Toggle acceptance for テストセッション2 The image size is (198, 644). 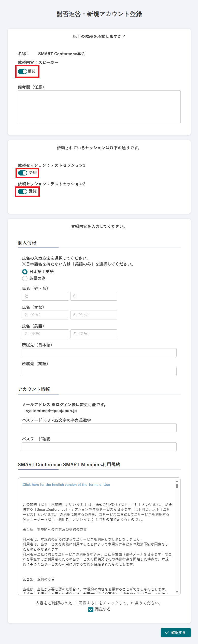tap(23, 192)
